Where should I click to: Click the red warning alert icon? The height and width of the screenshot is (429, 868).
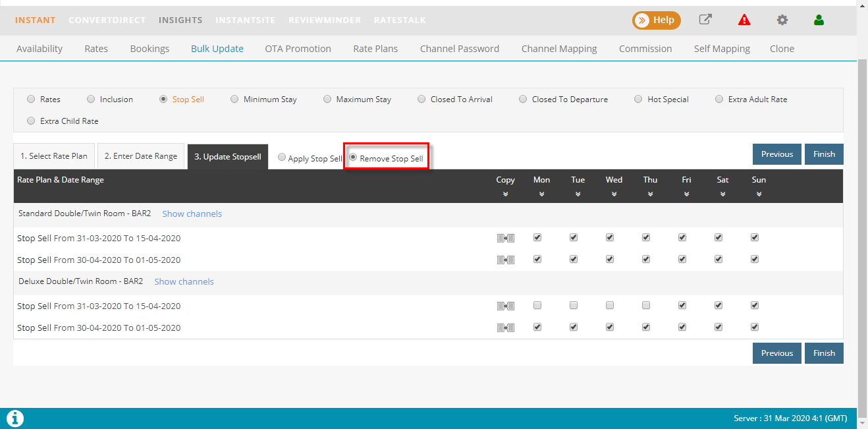[744, 20]
